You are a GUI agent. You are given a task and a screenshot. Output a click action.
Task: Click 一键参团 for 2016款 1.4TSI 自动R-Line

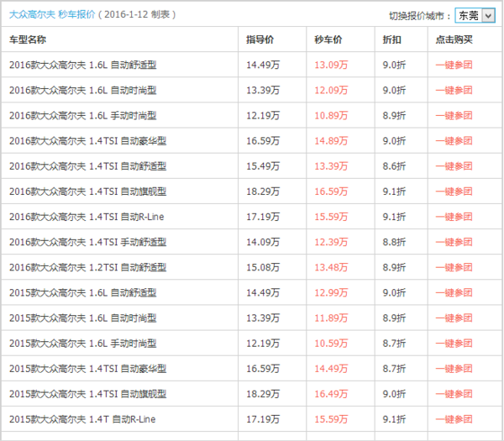(454, 217)
